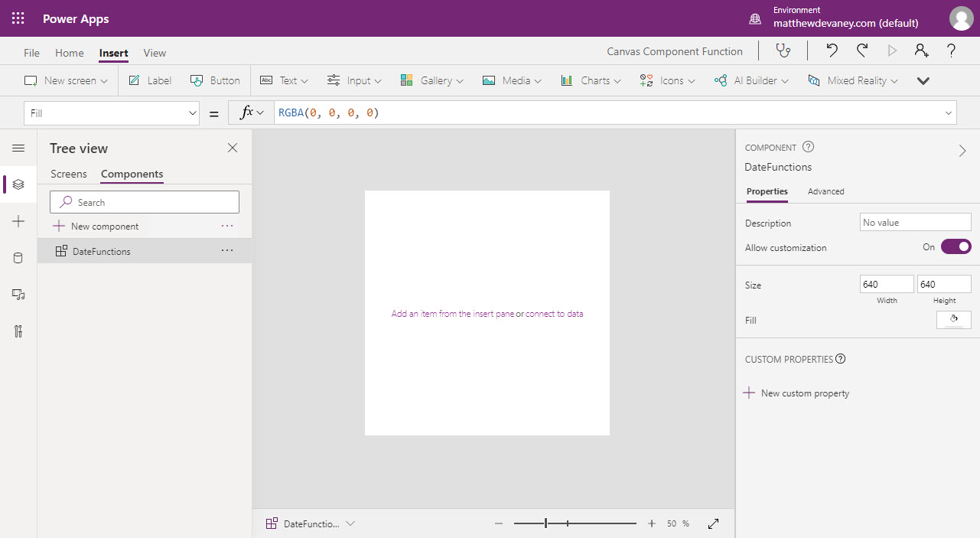This screenshot has width=980, height=538.
Task: Expand the formula bar chevron
Action: [949, 113]
